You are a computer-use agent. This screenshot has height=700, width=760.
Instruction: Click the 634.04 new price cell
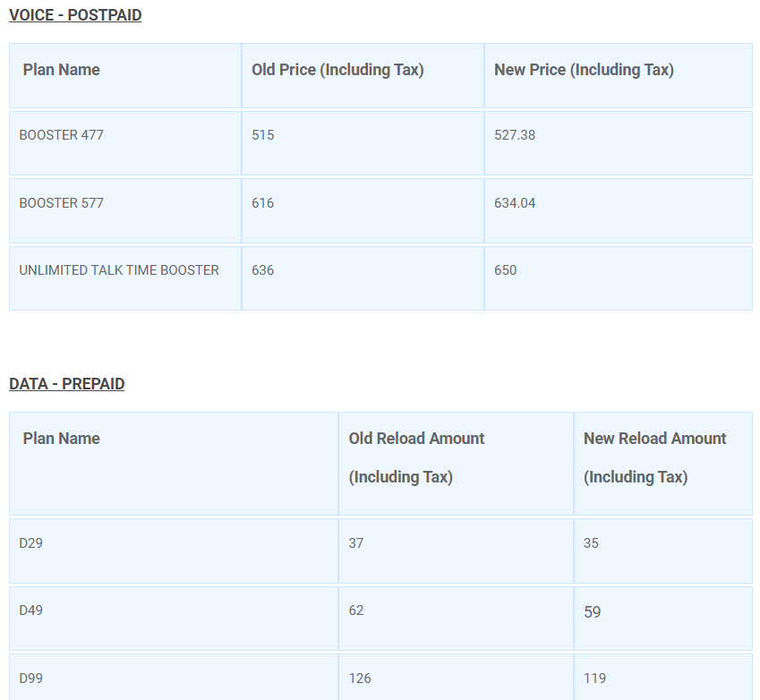coord(618,211)
